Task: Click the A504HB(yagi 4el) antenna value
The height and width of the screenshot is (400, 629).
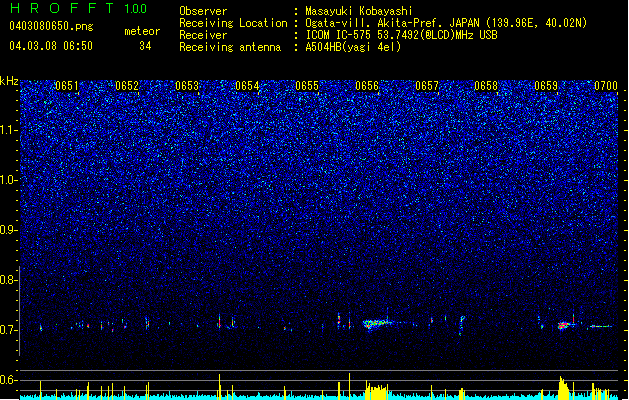Action: click(353, 47)
